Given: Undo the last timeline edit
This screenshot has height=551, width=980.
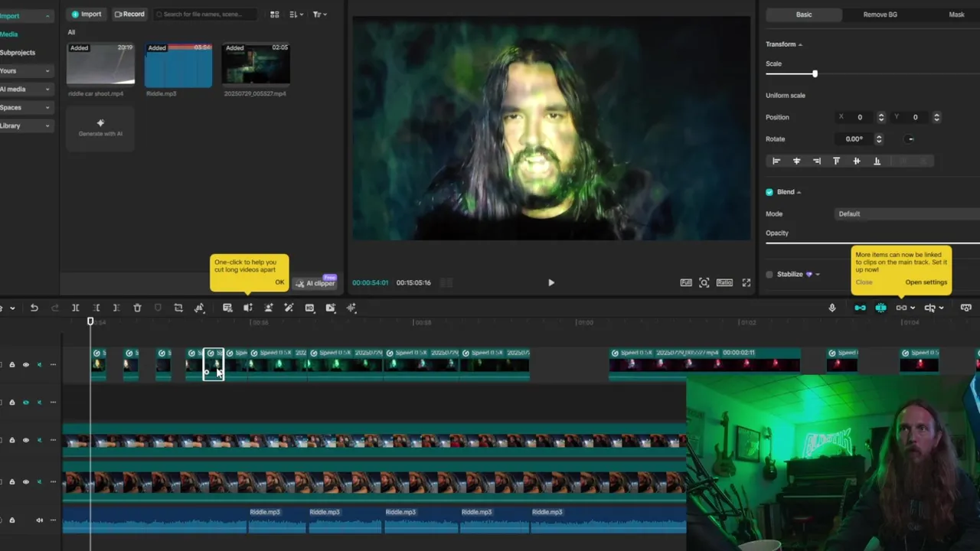Looking at the screenshot, I should (34, 308).
